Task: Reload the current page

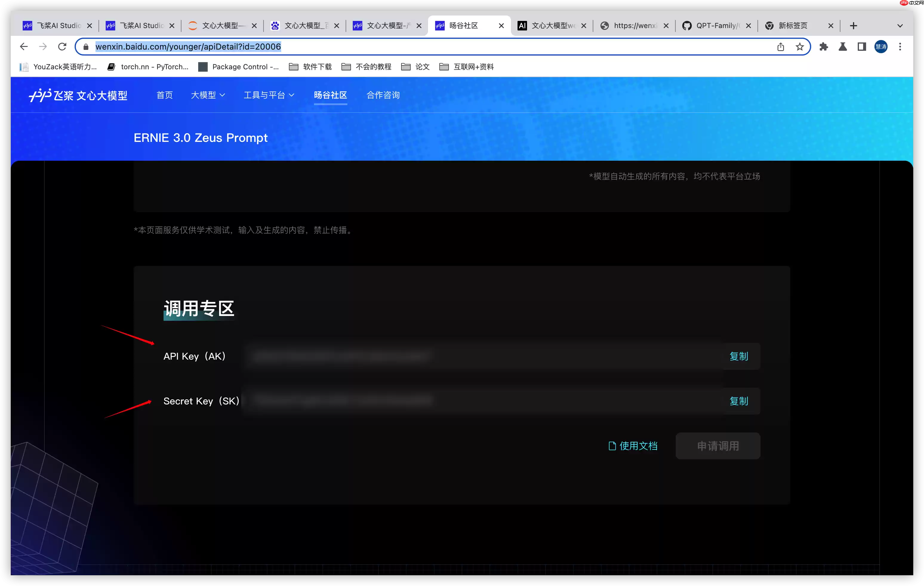Action: coord(62,47)
